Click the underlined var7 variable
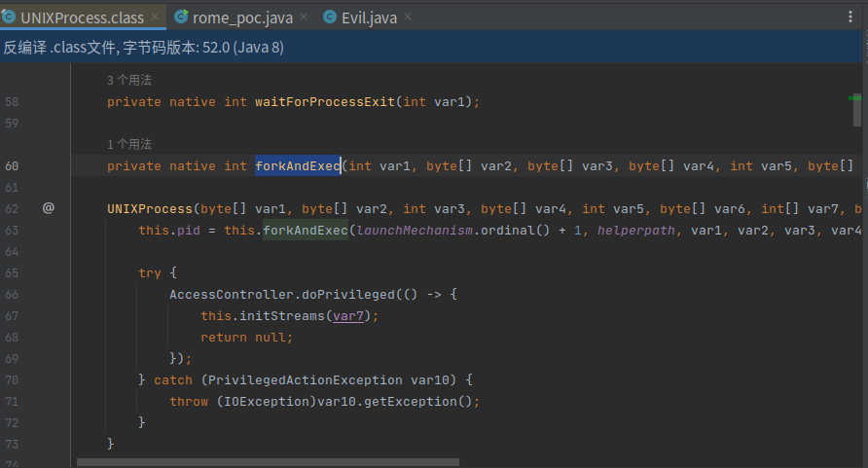This screenshot has width=868, height=468. 348,316
